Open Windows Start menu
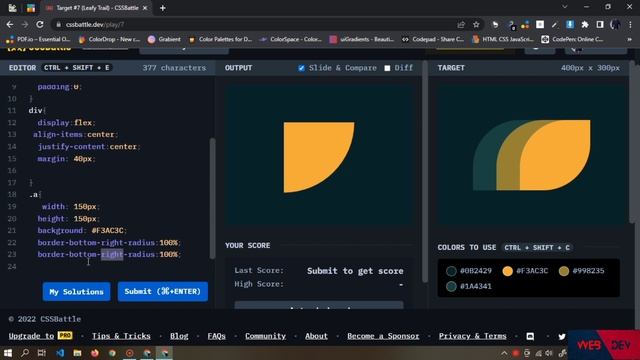This screenshot has width=640, height=360. pos(7,353)
